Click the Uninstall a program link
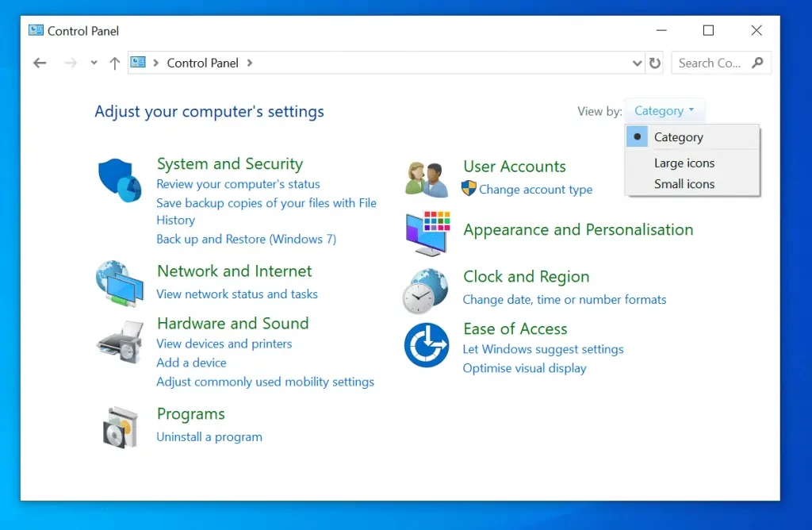The height and width of the screenshot is (530, 812). [209, 437]
